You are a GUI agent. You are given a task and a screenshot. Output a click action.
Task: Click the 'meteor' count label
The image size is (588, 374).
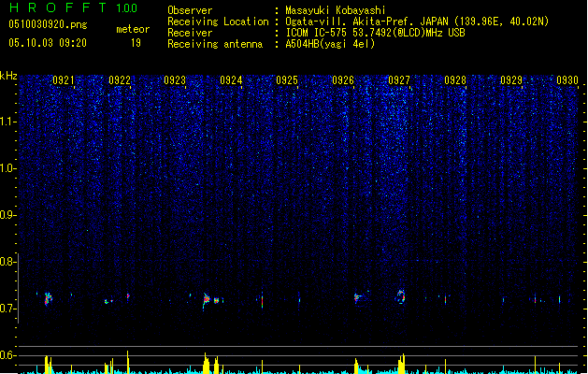point(133,29)
